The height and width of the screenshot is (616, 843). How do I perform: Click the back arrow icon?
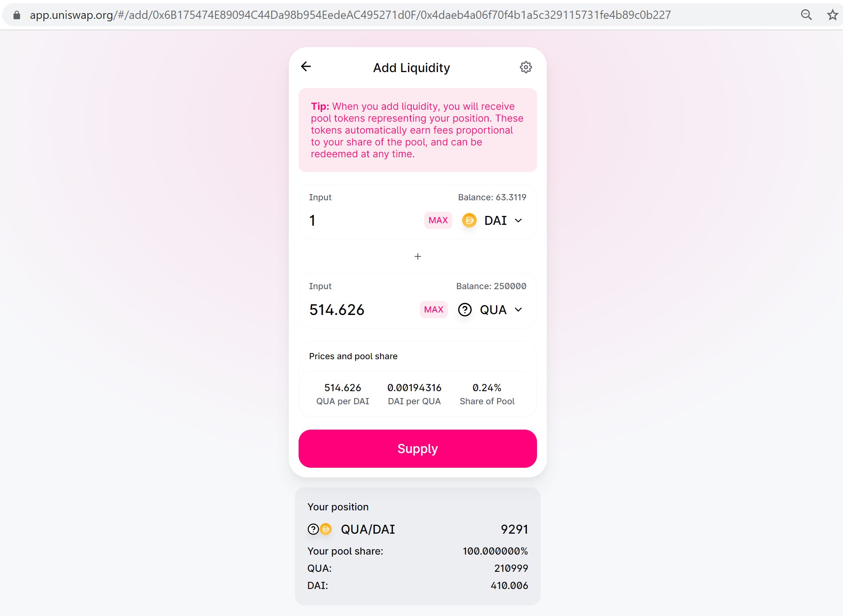pos(306,66)
